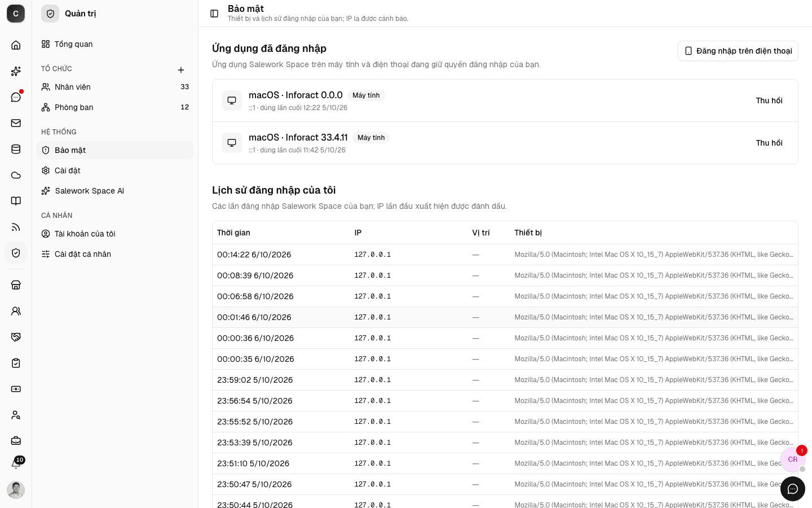Viewport: 812px width, 508px height.
Task: Open the database icon in the rail
Action: coord(16,149)
